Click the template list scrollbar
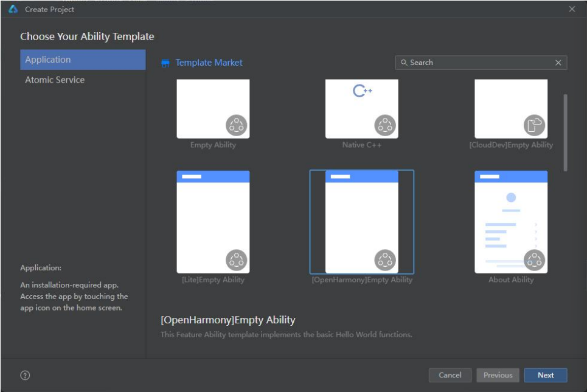 pos(565,132)
